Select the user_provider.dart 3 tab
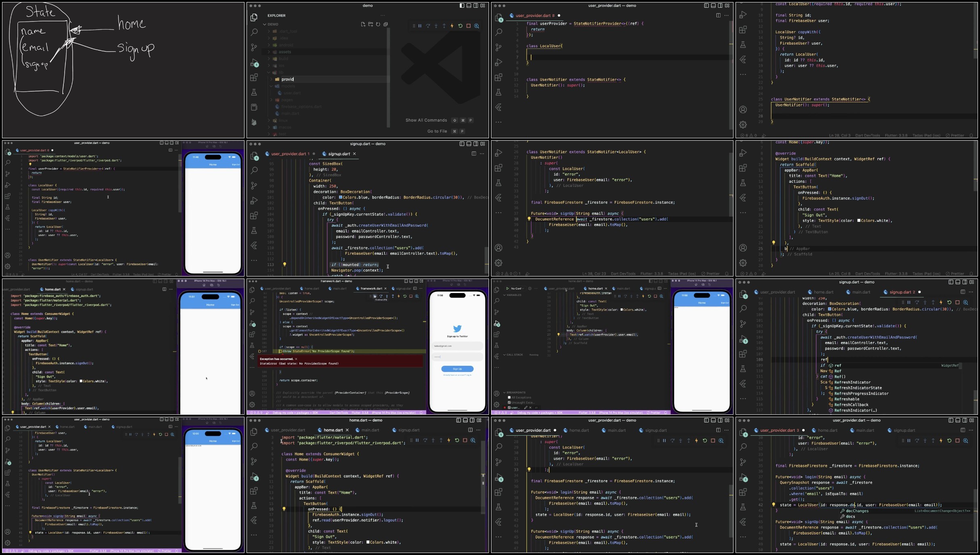 (779, 430)
